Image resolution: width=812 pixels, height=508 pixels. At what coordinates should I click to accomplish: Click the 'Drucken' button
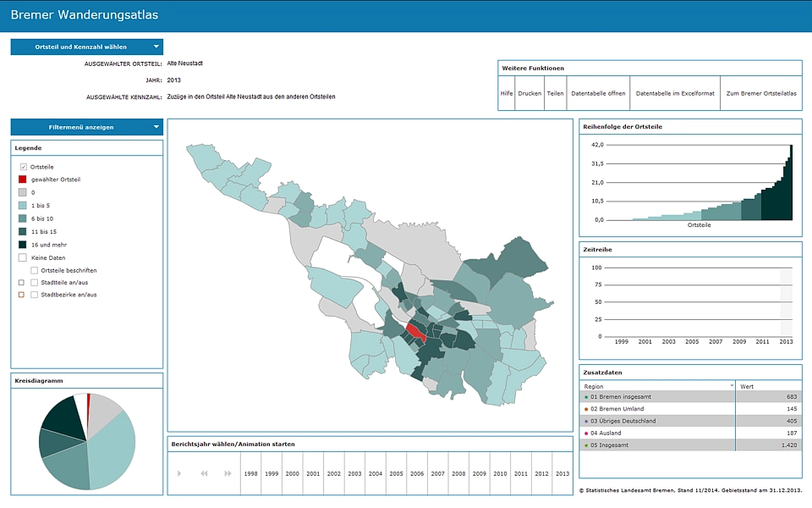point(529,93)
